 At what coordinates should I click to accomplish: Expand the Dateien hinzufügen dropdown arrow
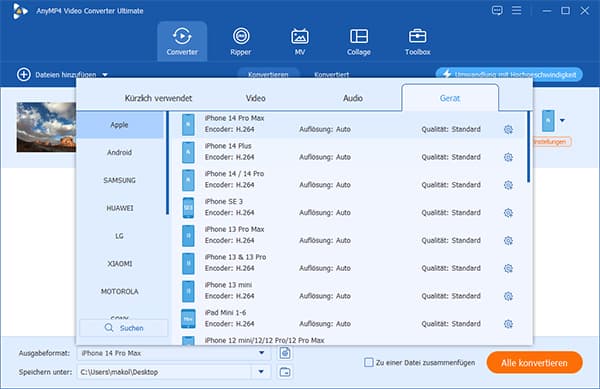coord(105,75)
